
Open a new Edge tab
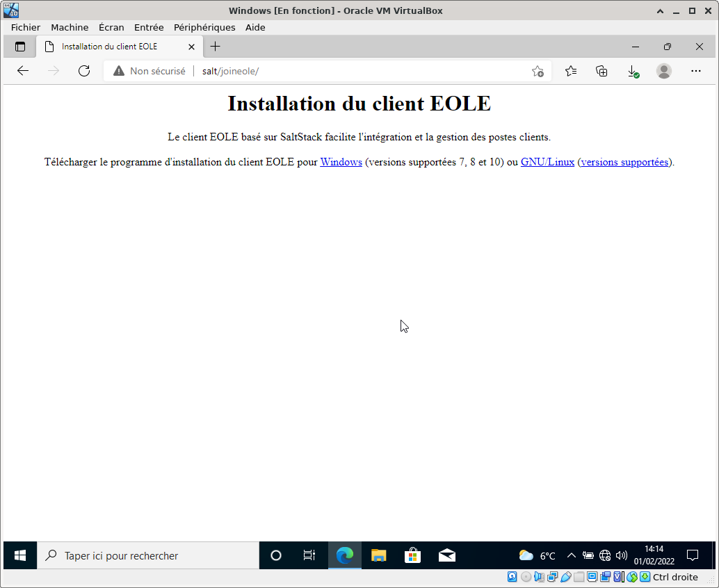(215, 47)
